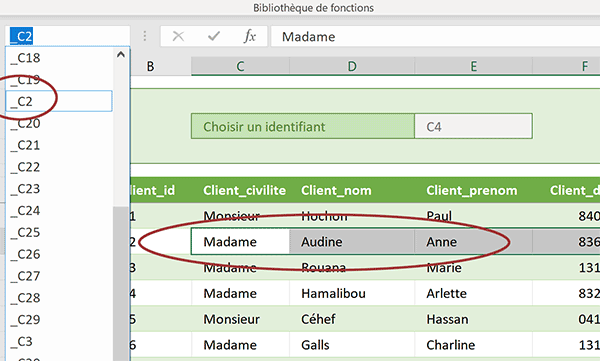
Task: Click the cancel (X) formula bar icon
Action: 178,36
